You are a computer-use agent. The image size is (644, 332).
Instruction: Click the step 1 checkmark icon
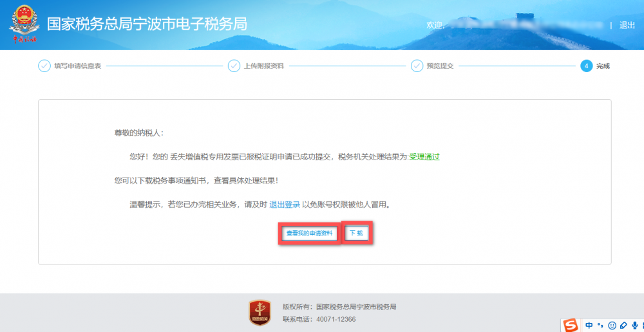pos(44,66)
